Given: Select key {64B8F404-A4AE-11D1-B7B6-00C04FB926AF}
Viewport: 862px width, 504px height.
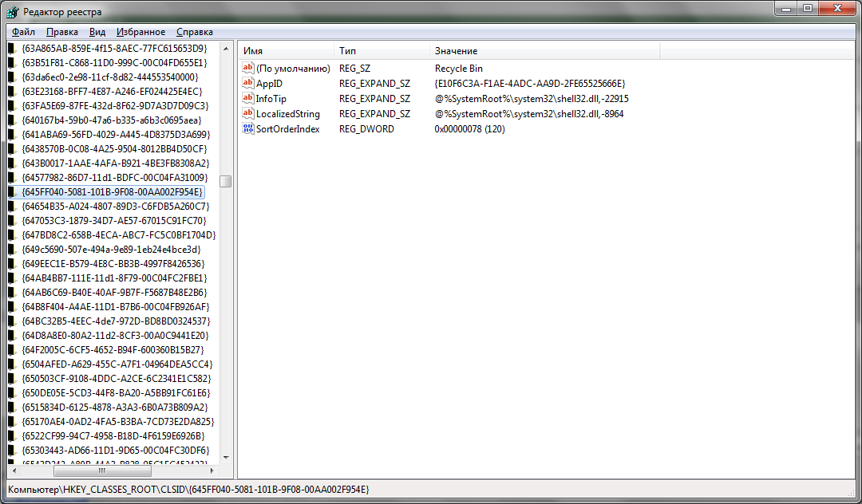Looking at the screenshot, I should click(116, 306).
